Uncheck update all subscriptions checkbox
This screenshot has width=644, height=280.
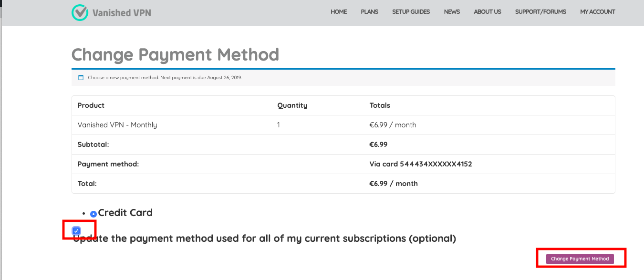coord(76,231)
